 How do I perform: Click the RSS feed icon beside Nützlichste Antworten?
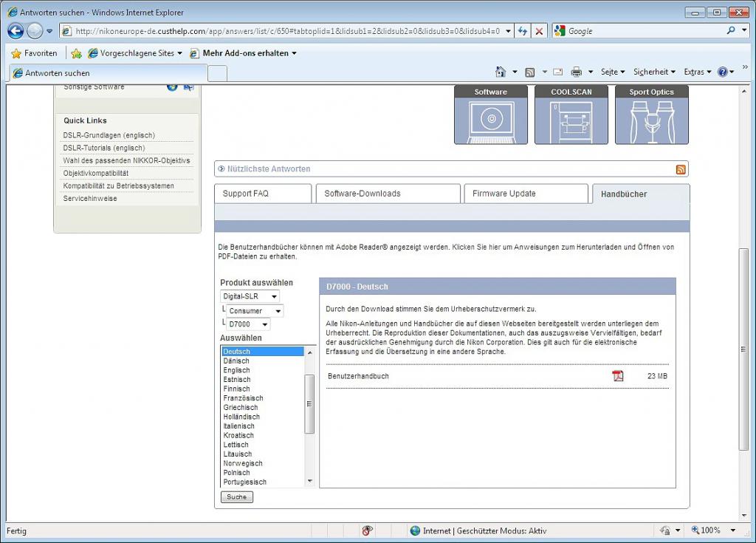(680, 169)
